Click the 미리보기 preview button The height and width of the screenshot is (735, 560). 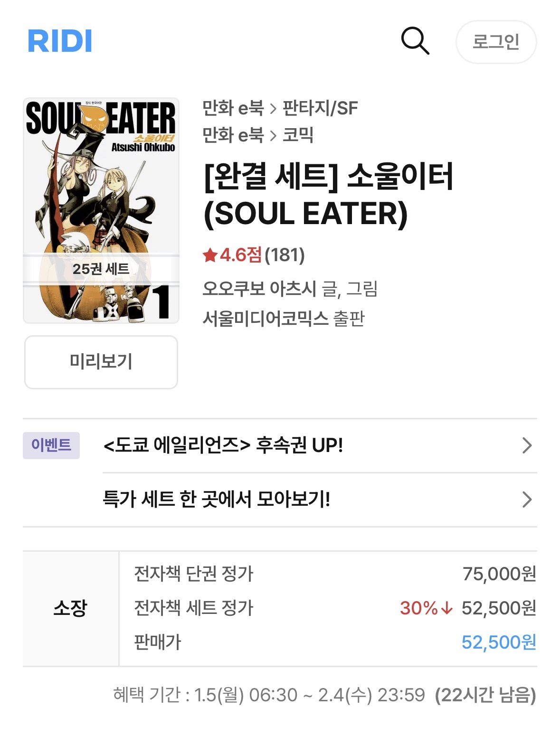tap(101, 362)
